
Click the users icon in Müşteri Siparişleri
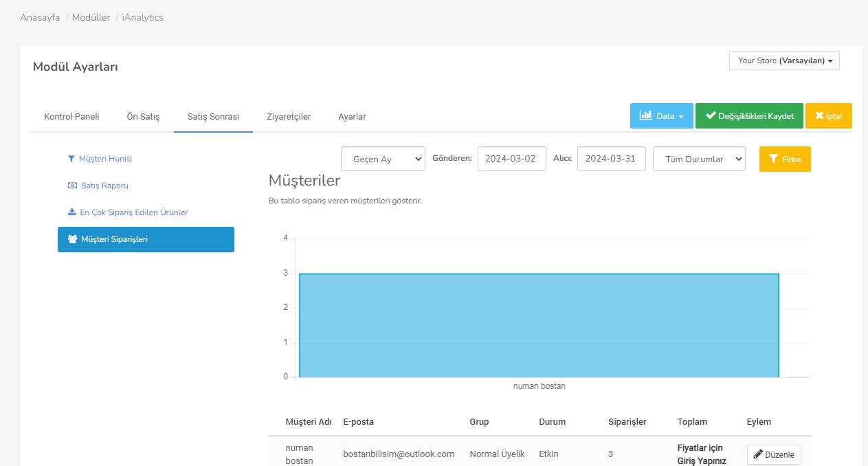72,239
